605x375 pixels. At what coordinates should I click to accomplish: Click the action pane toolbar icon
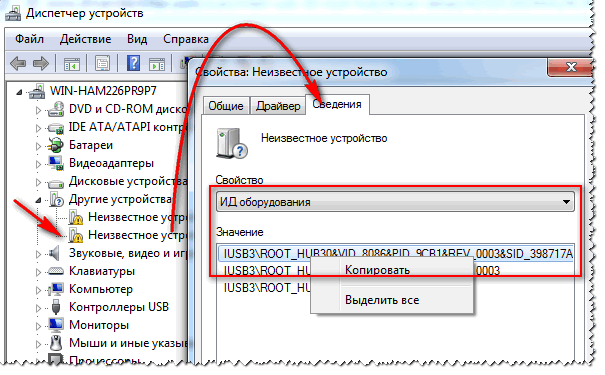[157, 64]
